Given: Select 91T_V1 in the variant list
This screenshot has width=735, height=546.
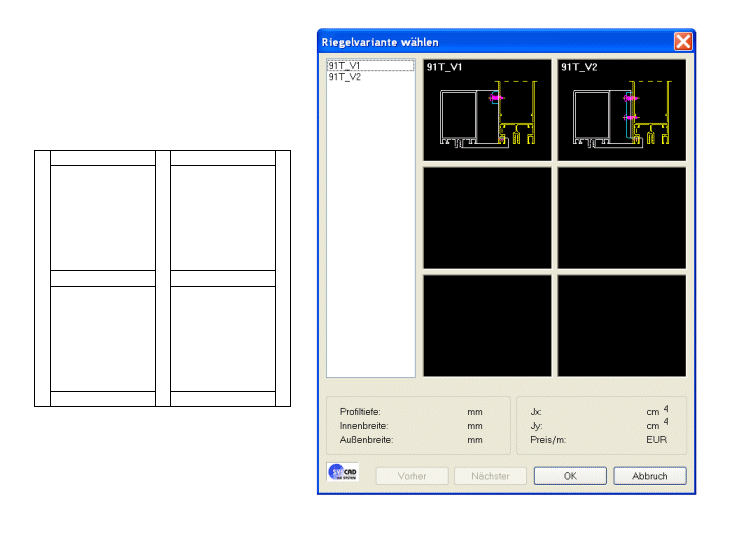Looking at the screenshot, I should click(x=344, y=66).
